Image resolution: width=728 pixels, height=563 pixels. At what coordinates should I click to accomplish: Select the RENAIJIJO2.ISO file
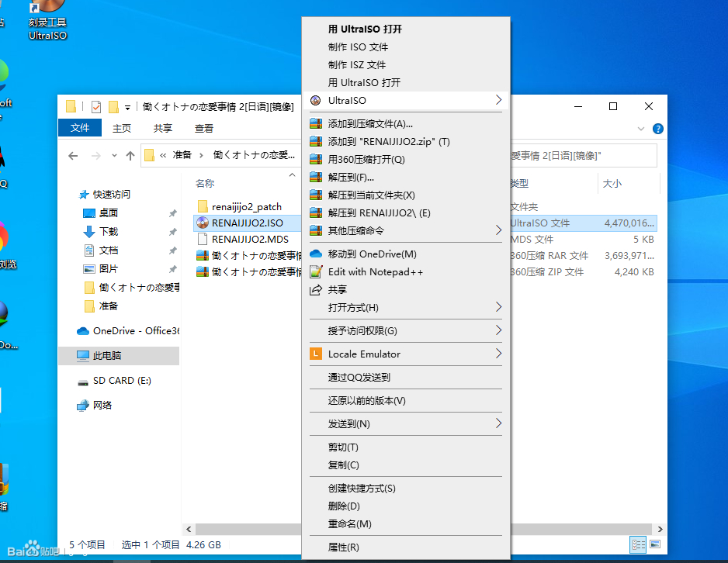pos(247,223)
